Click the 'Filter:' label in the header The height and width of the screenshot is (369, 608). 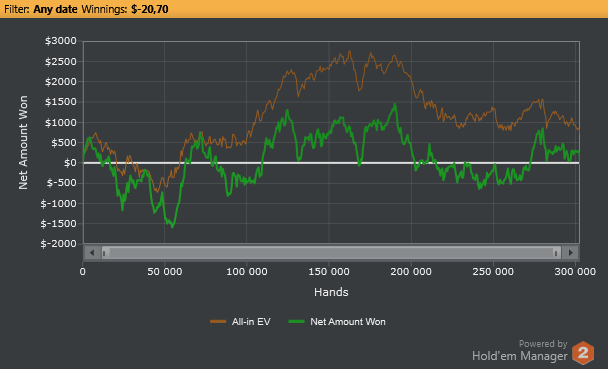pyautogui.click(x=17, y=9)
